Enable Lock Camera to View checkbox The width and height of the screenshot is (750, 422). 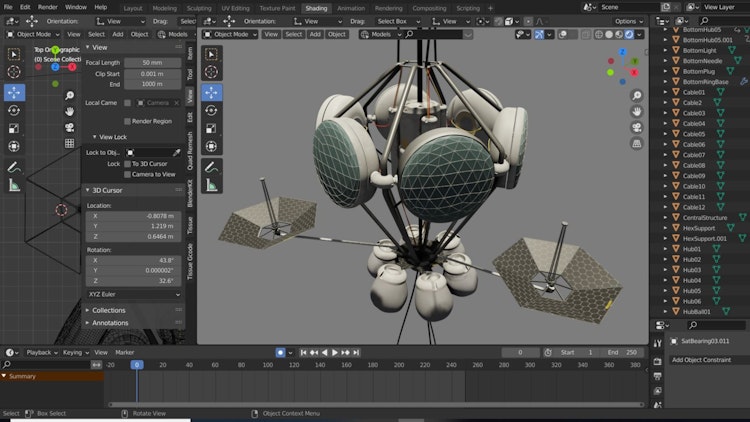click(x=127, y=174)
